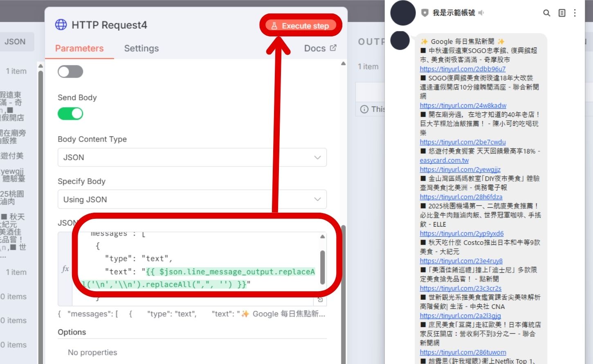Open the three-dot menu in LINE chat

click(x=575, y=13)
